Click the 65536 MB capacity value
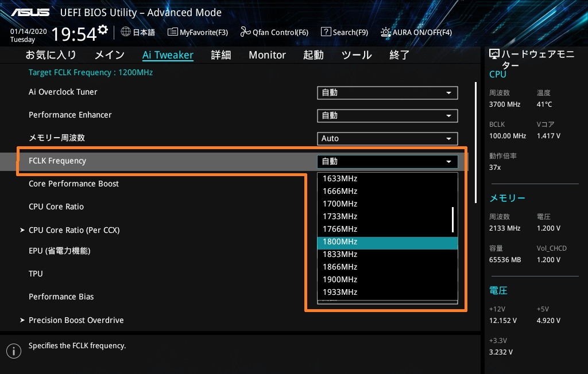The width and height of the screenshot is (588, 374). (x=505, y=259)
